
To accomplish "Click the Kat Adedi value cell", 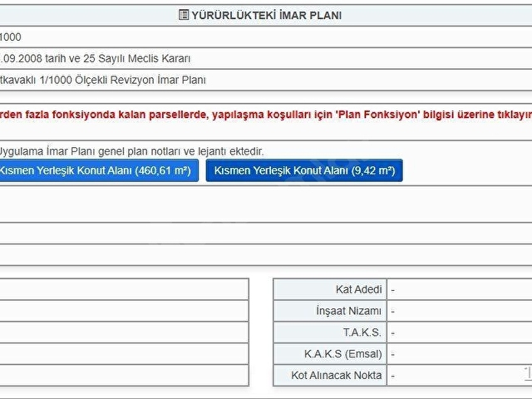I will pyautogui.click(x=460, y=289).
